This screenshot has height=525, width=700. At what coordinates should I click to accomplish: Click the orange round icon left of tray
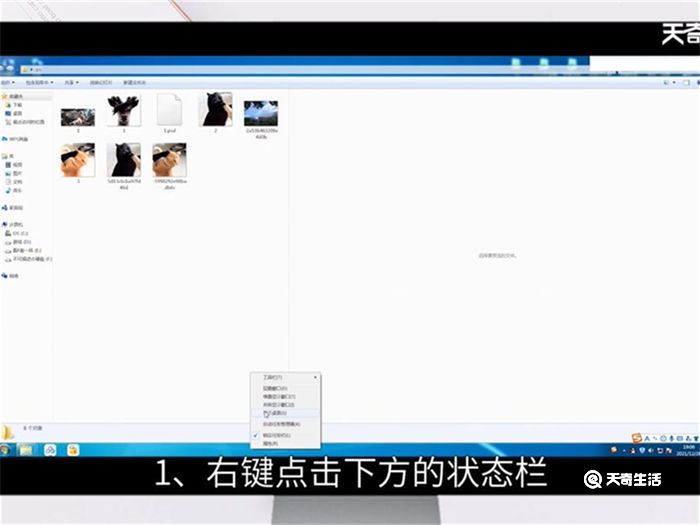point(614,450)
